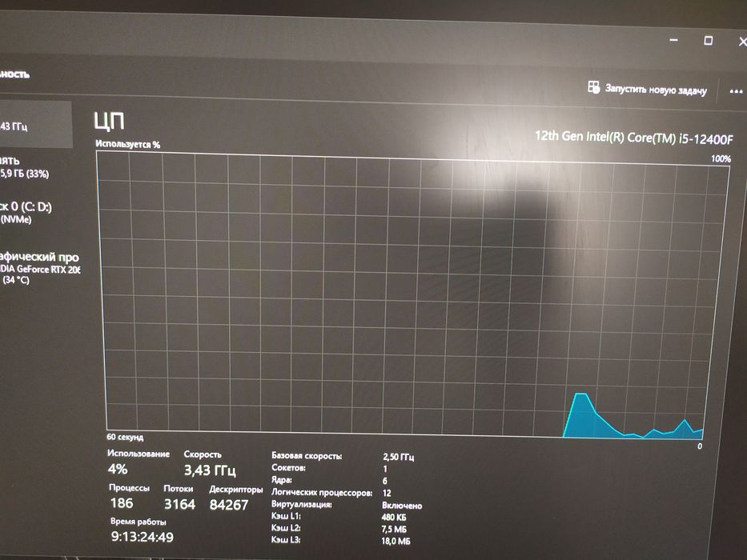Click the GPU temperature '(34 °C)' text
This screenshot has width=747, height=560.
tap(16, 280)
